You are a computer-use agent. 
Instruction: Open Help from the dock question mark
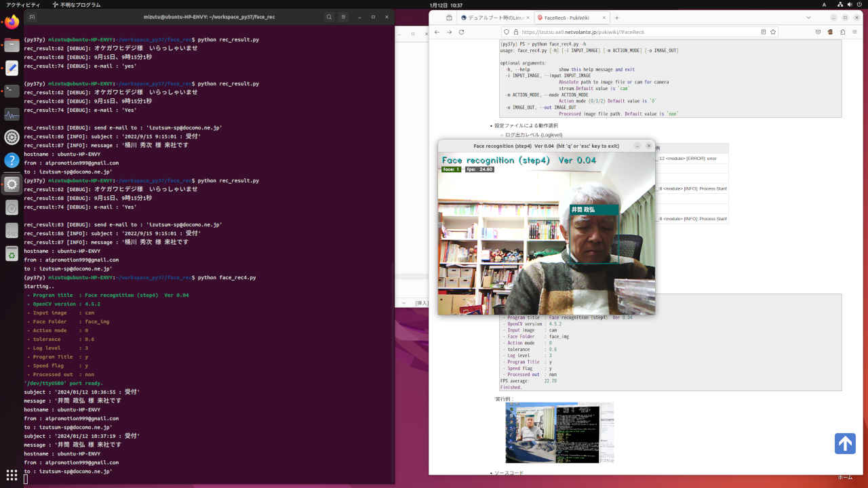(x=12, y=161)
